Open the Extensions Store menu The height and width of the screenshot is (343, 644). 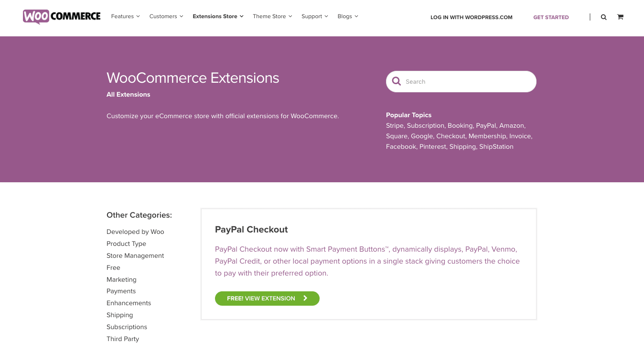coord(215,16)
